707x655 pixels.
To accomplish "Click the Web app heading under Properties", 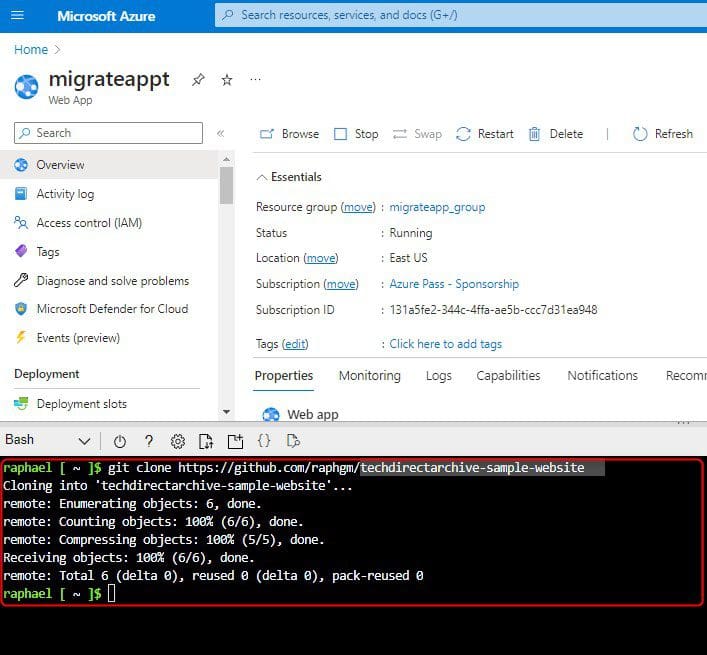I will 312,414.
